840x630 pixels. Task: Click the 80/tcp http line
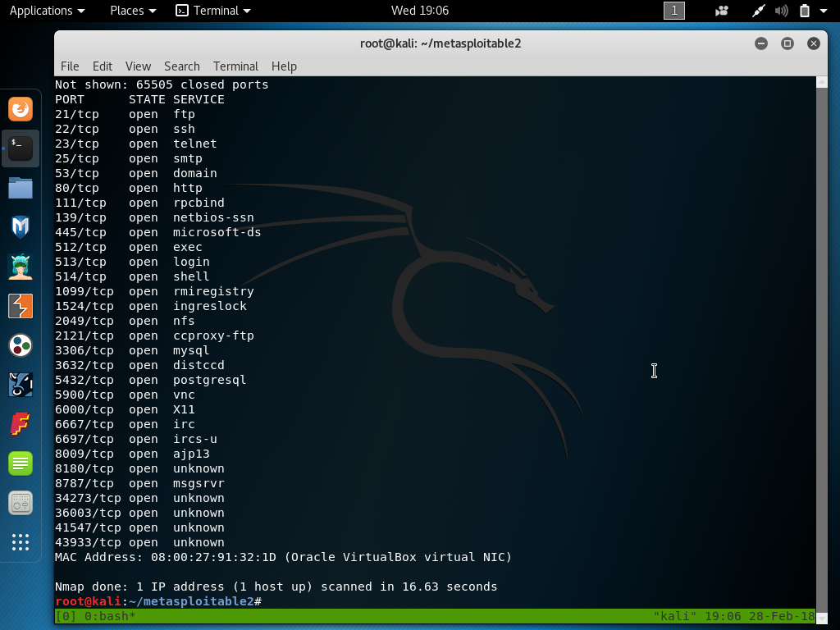pos(129,188)
